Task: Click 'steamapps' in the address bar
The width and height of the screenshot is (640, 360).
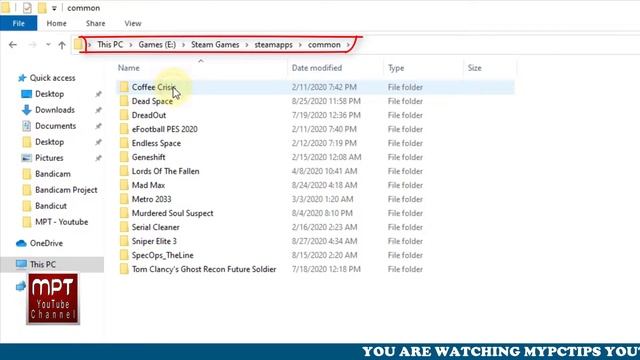Action: click(273, 44)
